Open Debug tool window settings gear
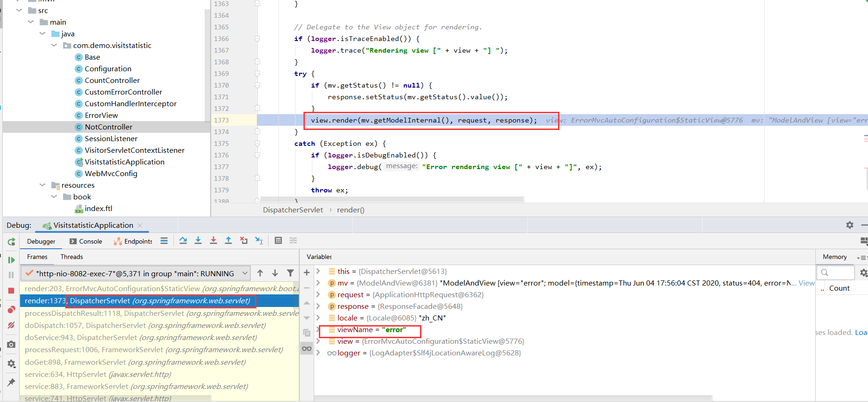The image size is (868, 402). (850, 225)
